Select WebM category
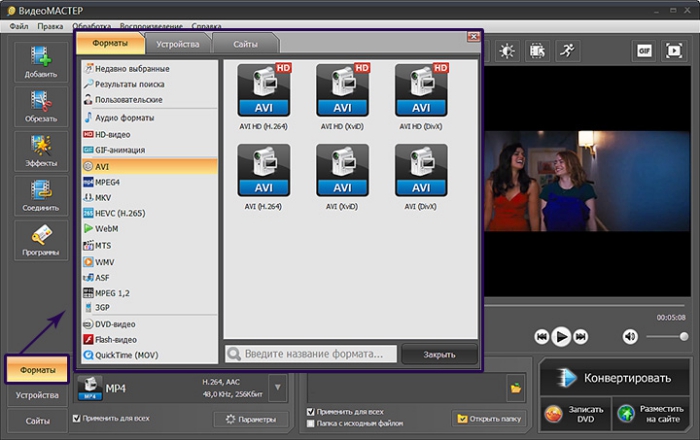This screenshot has height=440, width=700. point(150,228)
